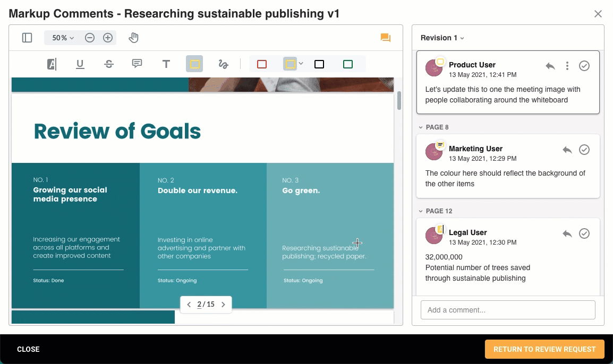Select the strikethrough annotation tool
613x364 pixels.
click(x=109, y=64)
